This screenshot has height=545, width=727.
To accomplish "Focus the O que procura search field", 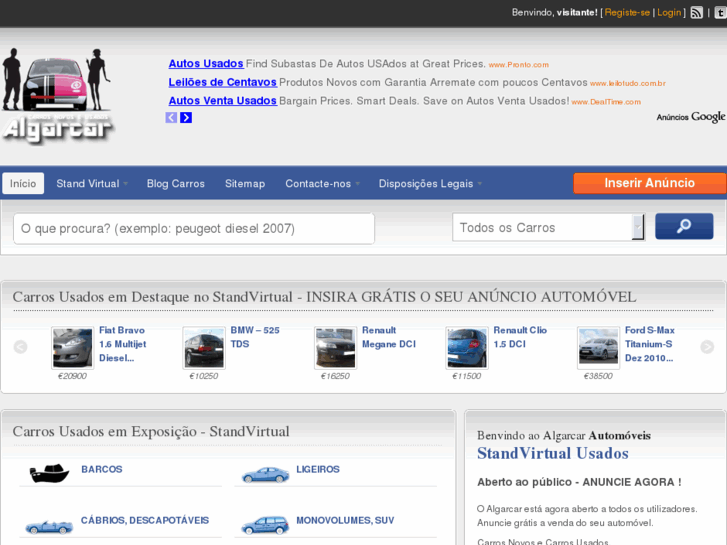I will point(194,228).
